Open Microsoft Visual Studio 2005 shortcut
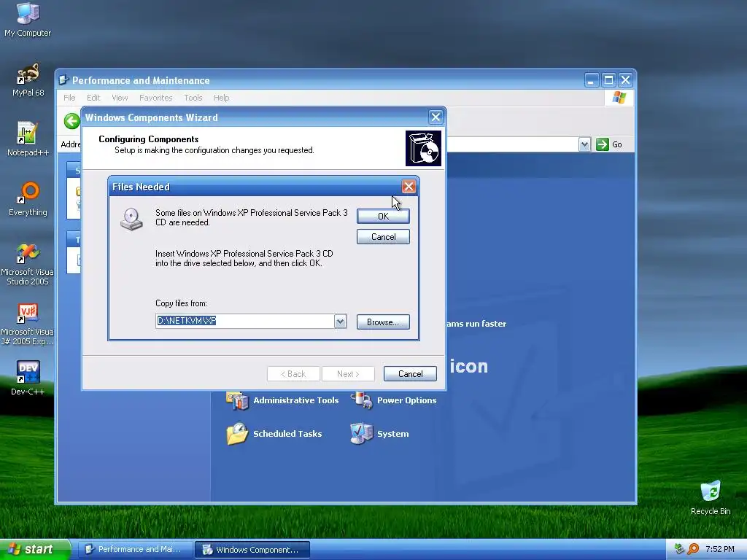 [x=28, y=264]
